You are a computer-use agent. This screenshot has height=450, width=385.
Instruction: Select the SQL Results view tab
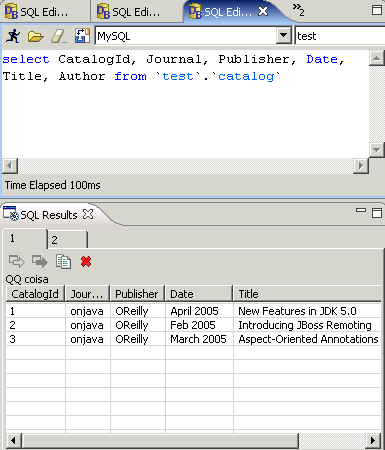pyautogui.click(x=49, y=215)
